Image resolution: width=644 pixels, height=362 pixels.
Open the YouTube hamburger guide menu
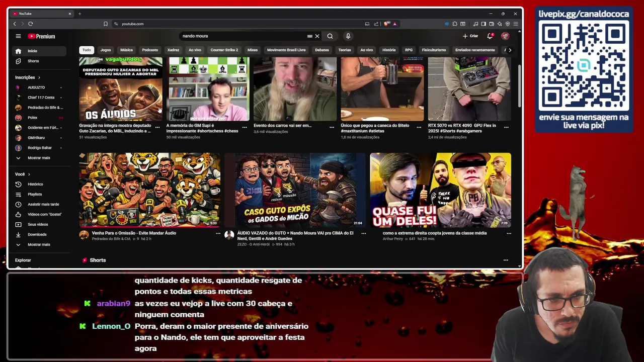coord(18,36)
